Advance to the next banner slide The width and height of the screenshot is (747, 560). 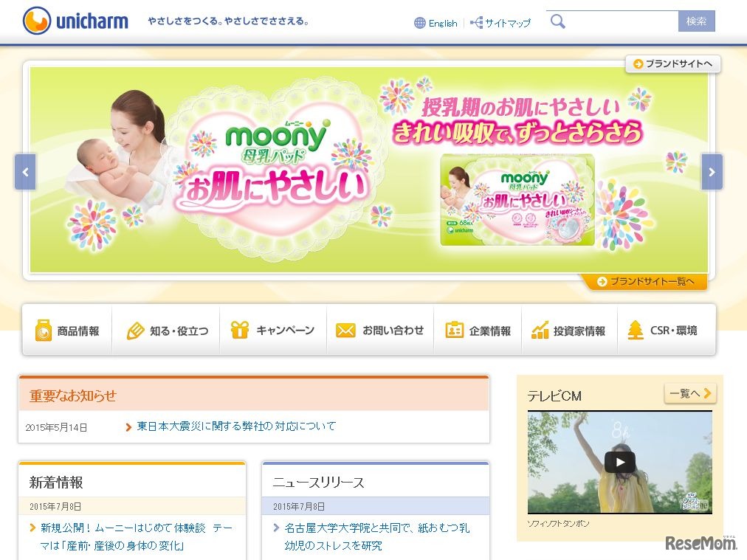(x=712, y=172)
